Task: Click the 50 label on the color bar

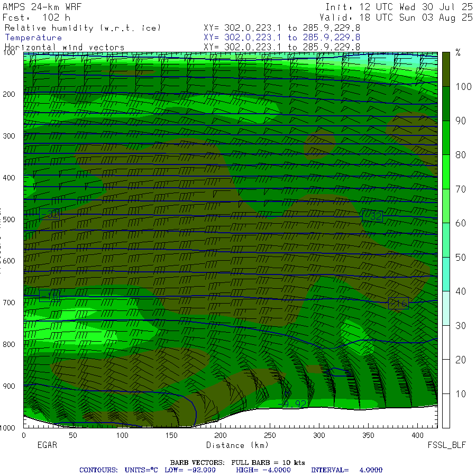Action: [x=461, y=258]
